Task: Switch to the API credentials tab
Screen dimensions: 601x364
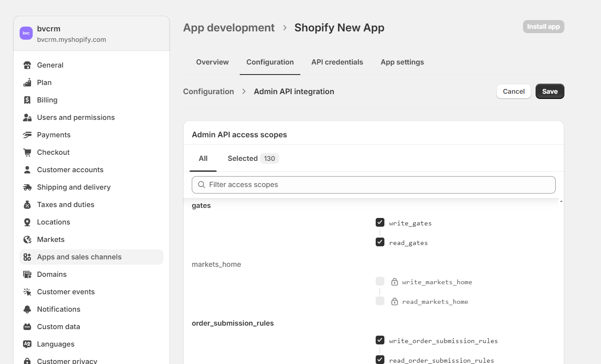Action: click(337, 62)
